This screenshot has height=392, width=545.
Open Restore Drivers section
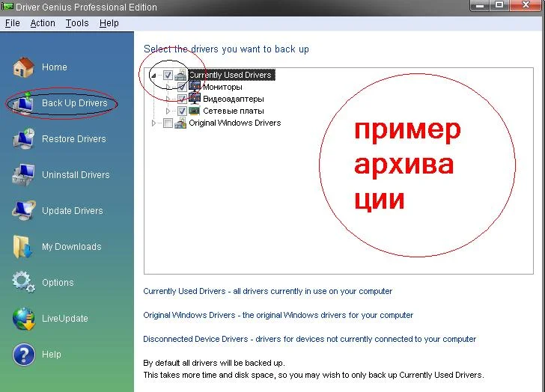pos(73,139)
